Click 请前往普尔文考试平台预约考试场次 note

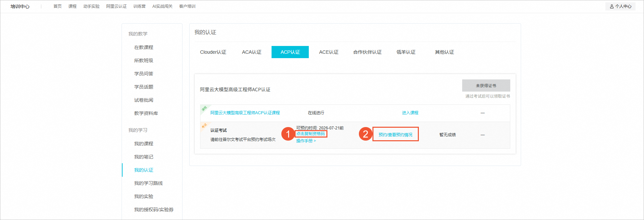click(x=243, y=140)
